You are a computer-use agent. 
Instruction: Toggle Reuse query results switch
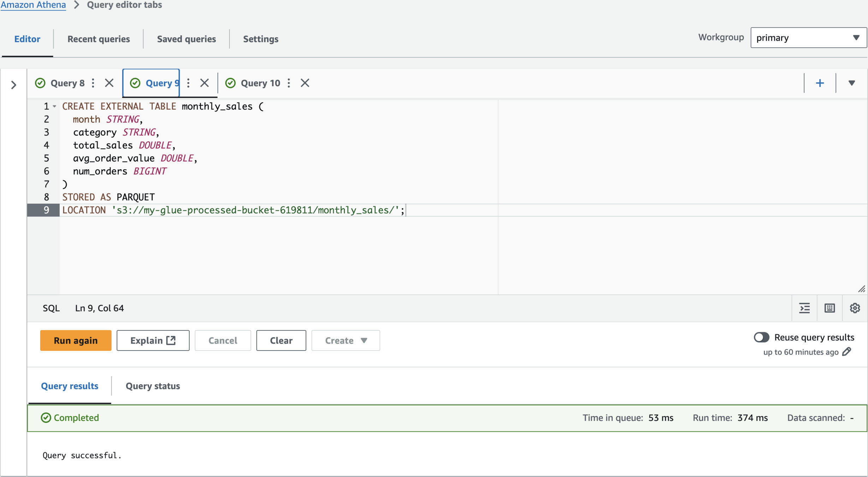point(761,337)
